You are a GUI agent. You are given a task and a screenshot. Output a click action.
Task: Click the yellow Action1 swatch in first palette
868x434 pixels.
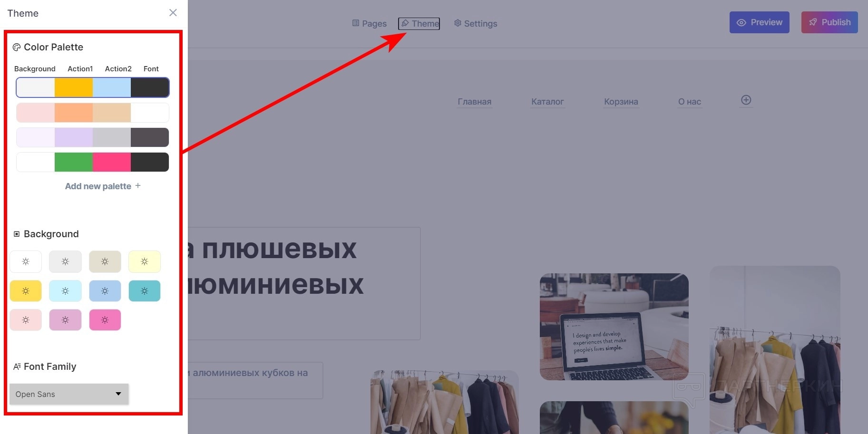pyautogui.click(x=74, y=87)
